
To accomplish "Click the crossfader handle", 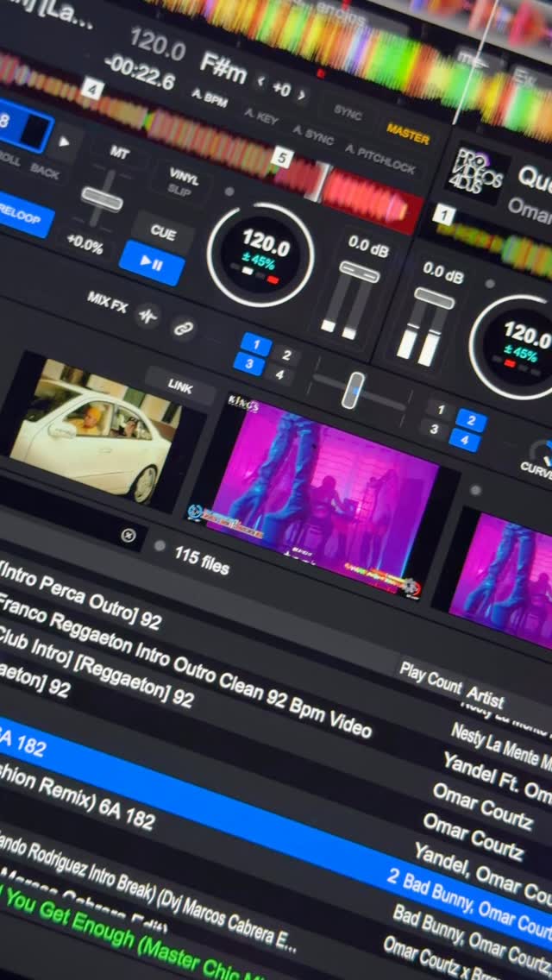I will point(355,391).
